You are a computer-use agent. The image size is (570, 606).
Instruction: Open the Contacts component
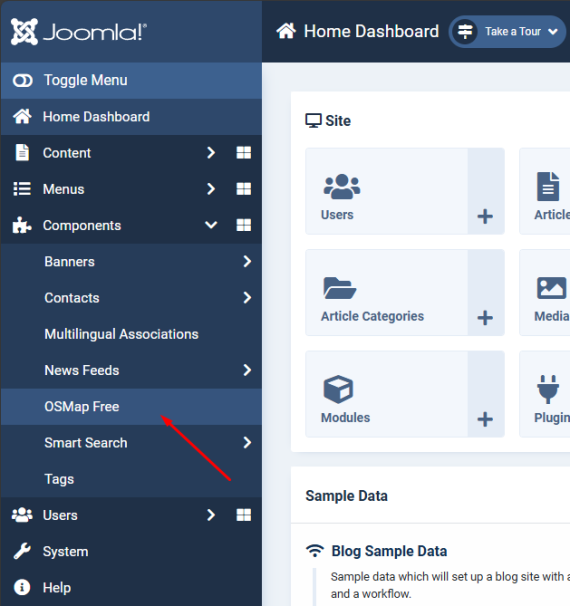(72, 298)
